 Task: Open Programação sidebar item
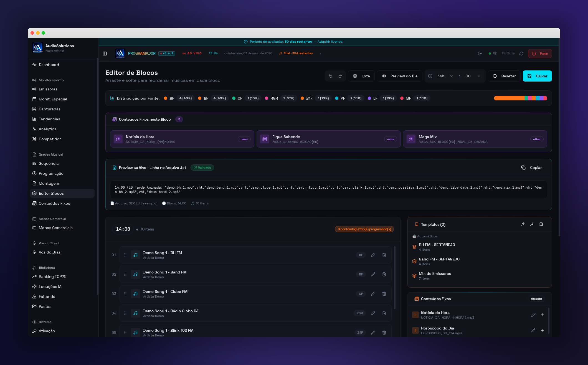click(x=62, y=173)
